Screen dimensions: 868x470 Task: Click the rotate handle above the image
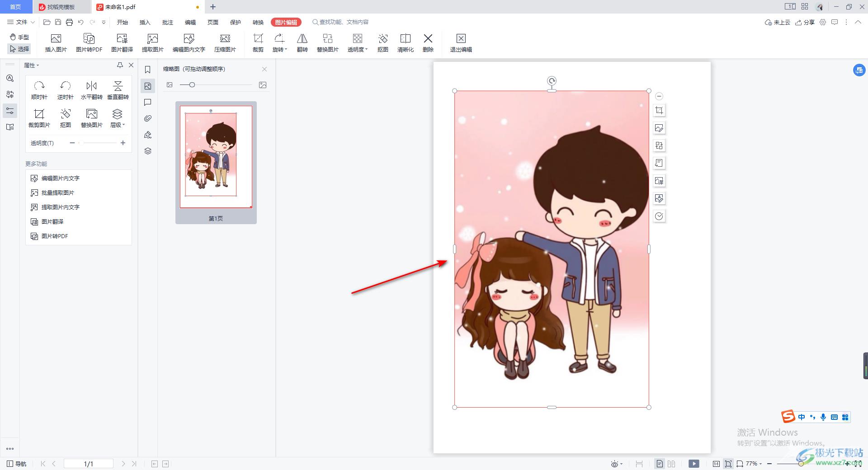[x=552, y=81]
